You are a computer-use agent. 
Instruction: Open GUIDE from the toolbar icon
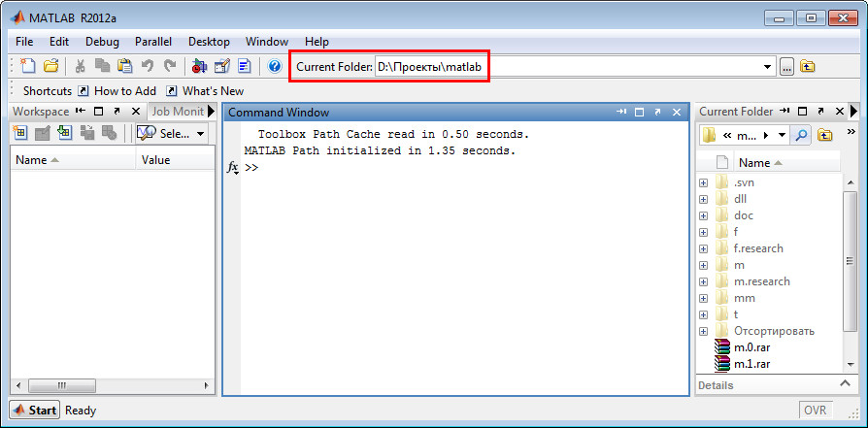pyautogui.click(x=222, y=66)
